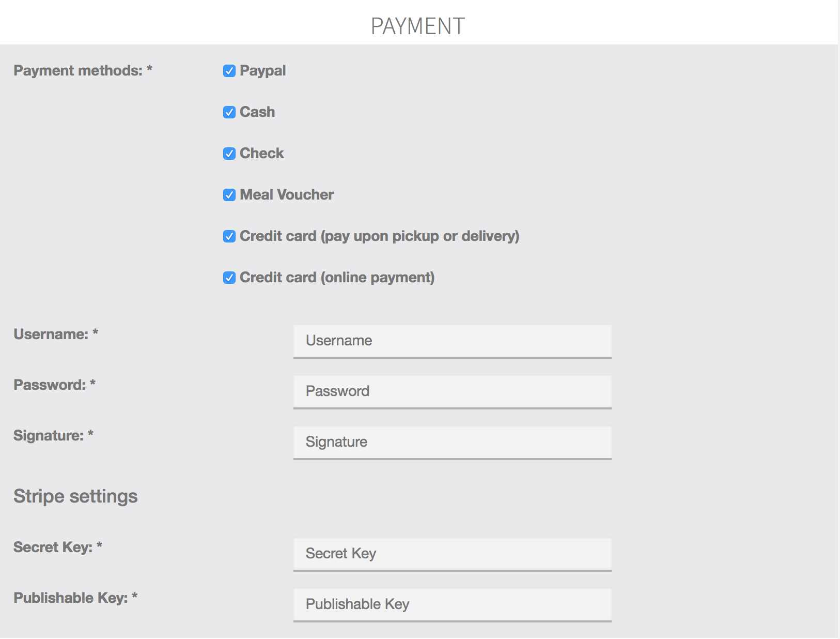Focus the Username input field
The image size is (840, 639).
(452, 341)
